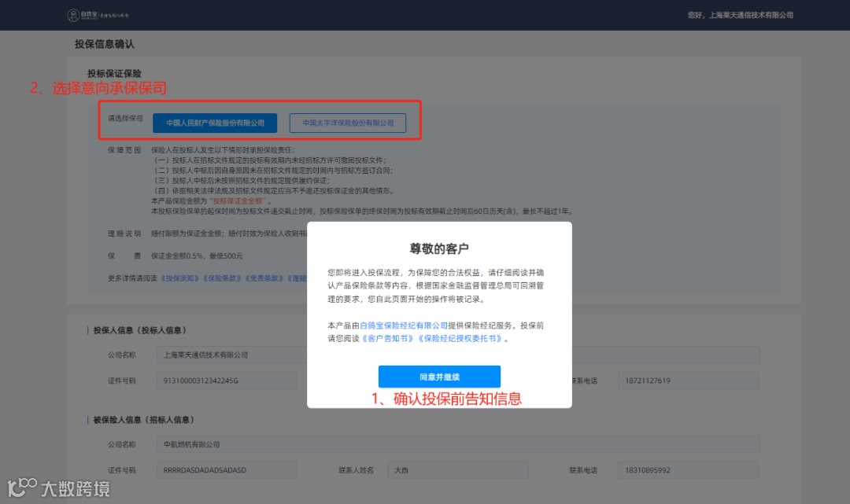Image resolution: width=850 pixels, height=504 pixels.
Task: Open 《客户告知书》 link in dialog
Action: coord(388,338)
